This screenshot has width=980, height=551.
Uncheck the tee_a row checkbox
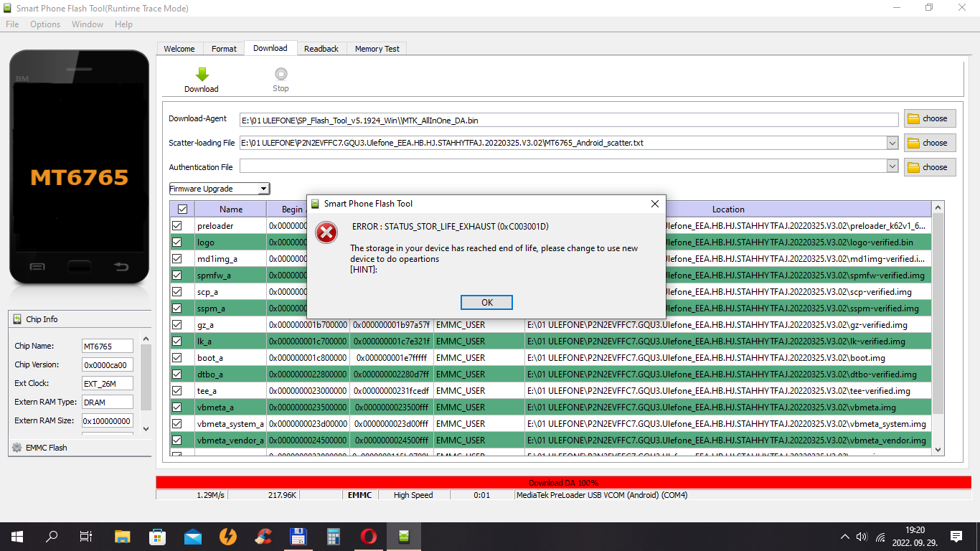tap(176, 390)
